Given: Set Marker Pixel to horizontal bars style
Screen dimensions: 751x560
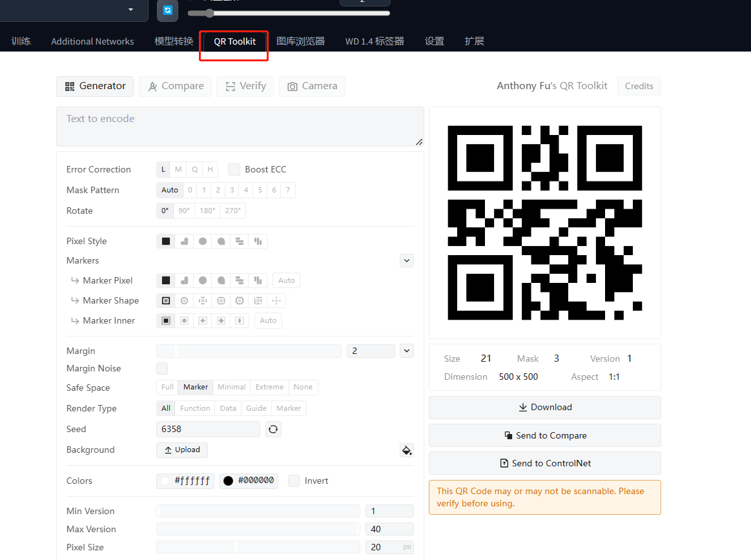Looking at the screenshot, I should coord(240,280).
